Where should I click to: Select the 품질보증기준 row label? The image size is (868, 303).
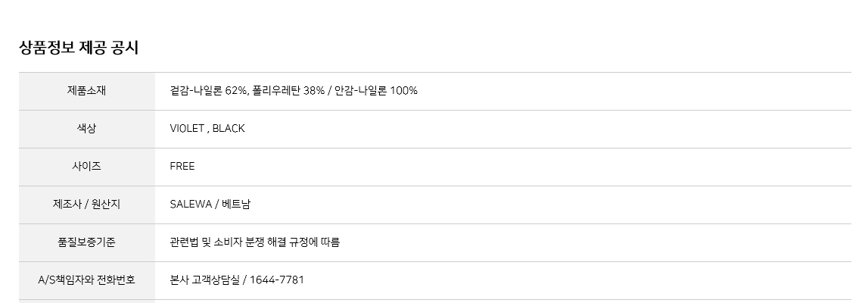(86, 242)
